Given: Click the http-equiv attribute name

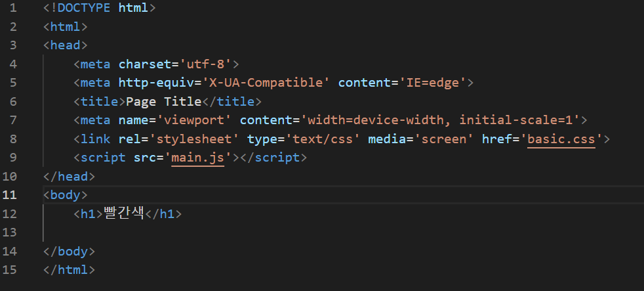Looking at the screenshot, I should 156,83.
